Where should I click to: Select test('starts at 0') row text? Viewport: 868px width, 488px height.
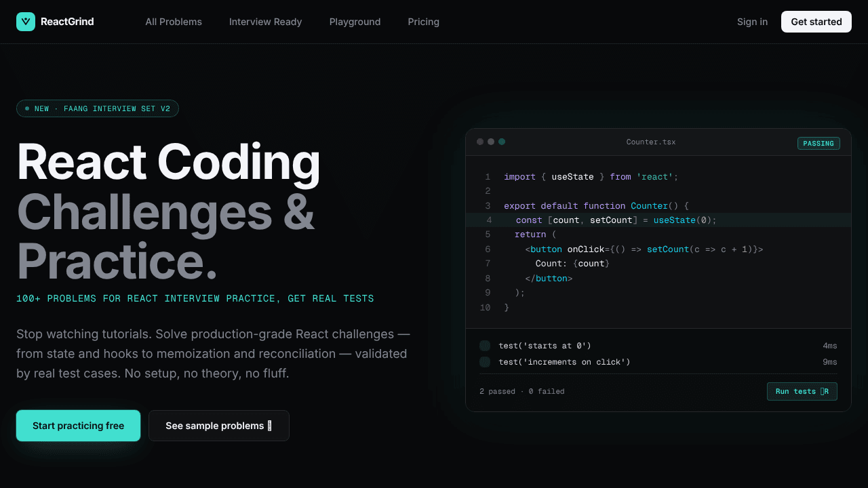pos(545,346)
